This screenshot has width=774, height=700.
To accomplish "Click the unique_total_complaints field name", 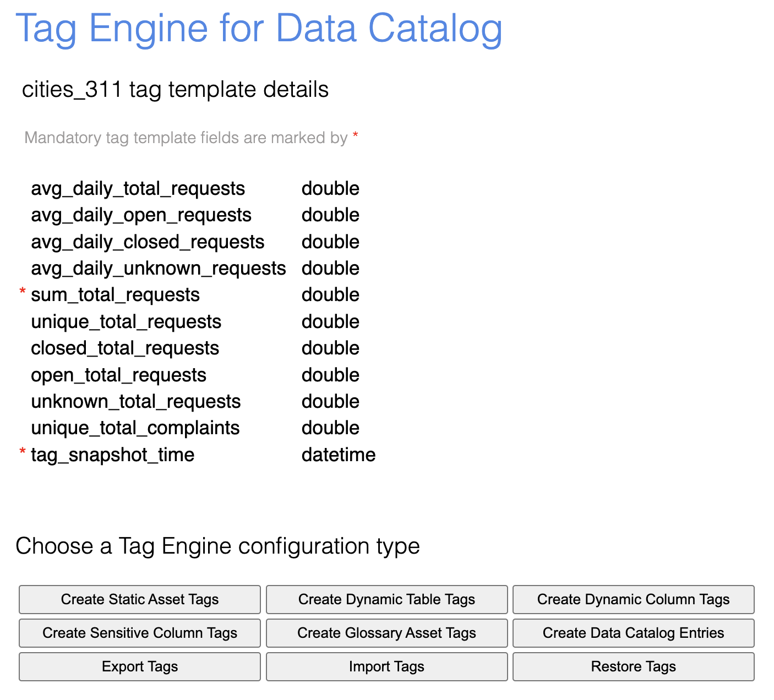I will 135,428.
